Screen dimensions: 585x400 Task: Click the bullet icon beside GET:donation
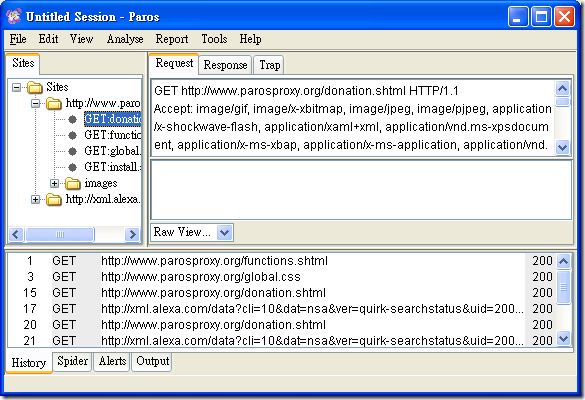pyautogui.click(x=72, y=119)
